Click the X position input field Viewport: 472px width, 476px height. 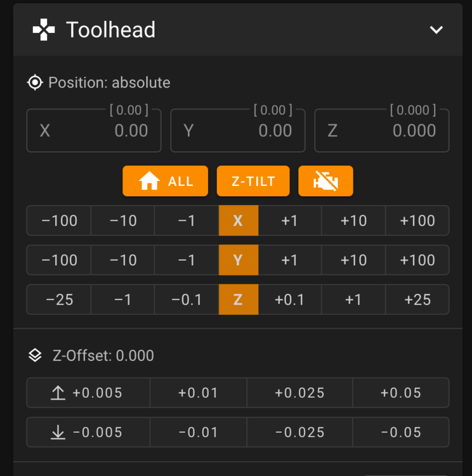[94, 131]
